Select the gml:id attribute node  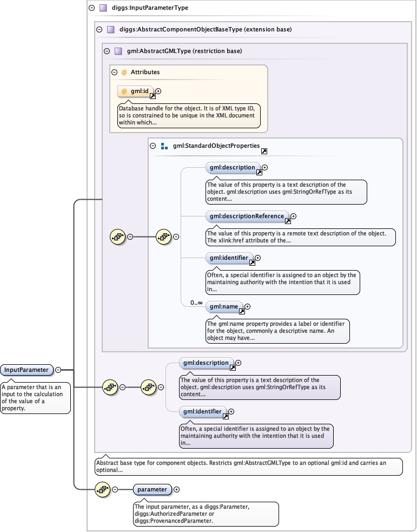coord(136,91)
